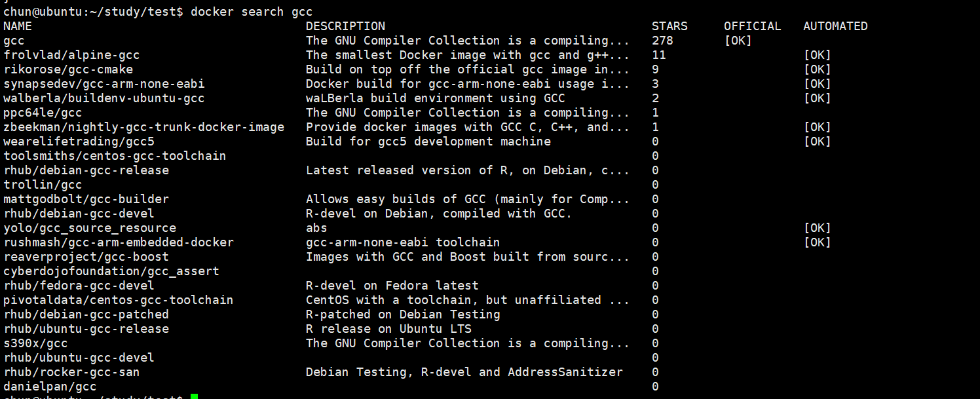Click the frolvlad/alpine-gcc entry
The image size is (980, 399).
tap(71, 55)
